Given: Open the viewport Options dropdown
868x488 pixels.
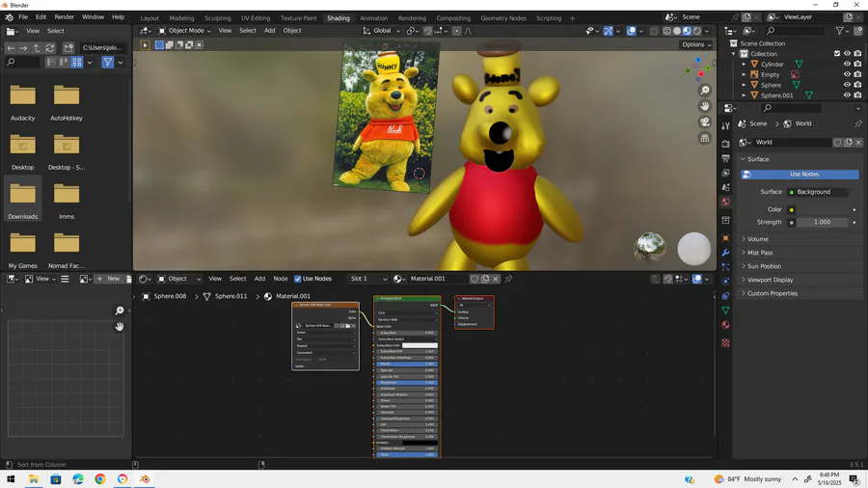Looking at the screenshot, I should 696,44.
